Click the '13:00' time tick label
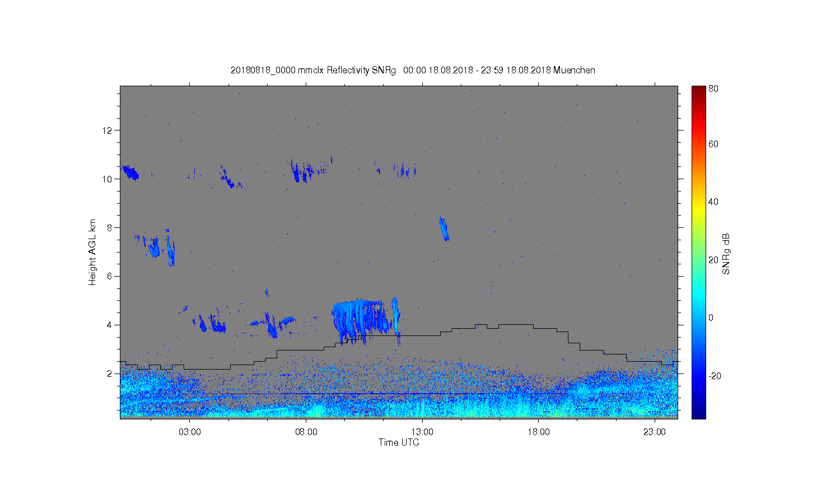Viewport: 840px width, 504px height. click(422, 432)
